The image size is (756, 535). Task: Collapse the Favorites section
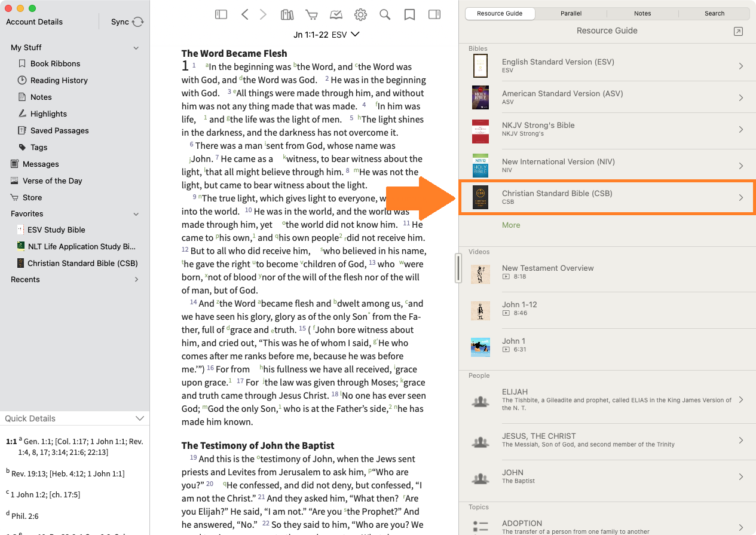coord(136,214)
